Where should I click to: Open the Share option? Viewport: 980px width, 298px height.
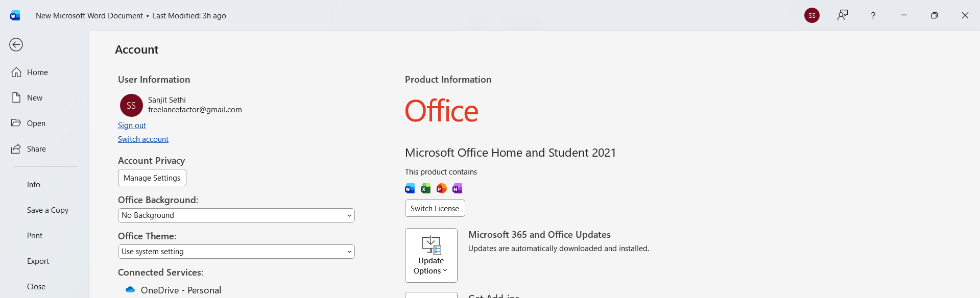pyautogui.click(x=36, y=149)
